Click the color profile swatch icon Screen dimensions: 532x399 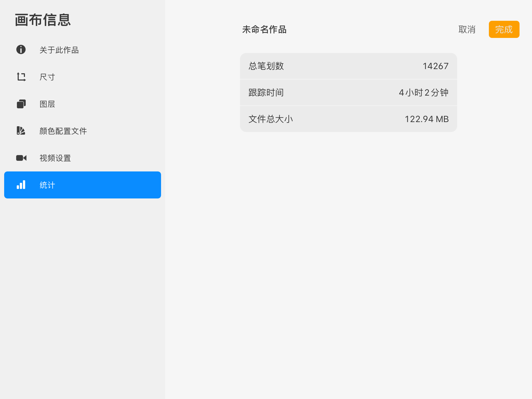pos(21,131)
